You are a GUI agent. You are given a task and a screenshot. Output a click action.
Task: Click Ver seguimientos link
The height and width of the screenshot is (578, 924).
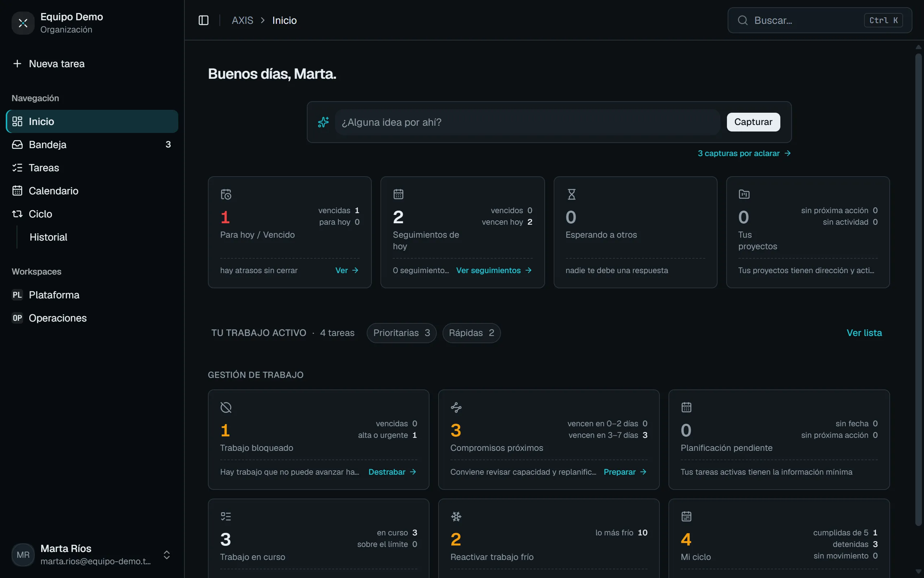[494, 270]
